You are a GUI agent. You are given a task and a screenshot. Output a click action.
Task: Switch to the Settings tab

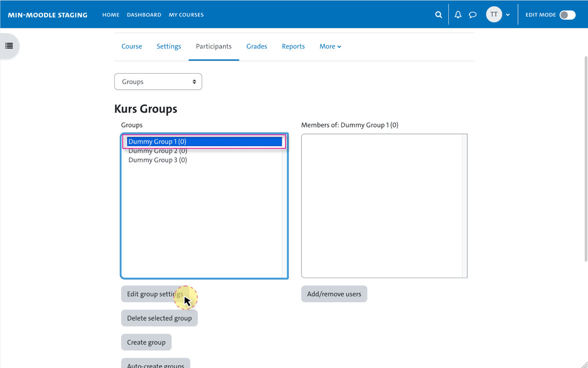pyautogui.click(x=169, y=46)
